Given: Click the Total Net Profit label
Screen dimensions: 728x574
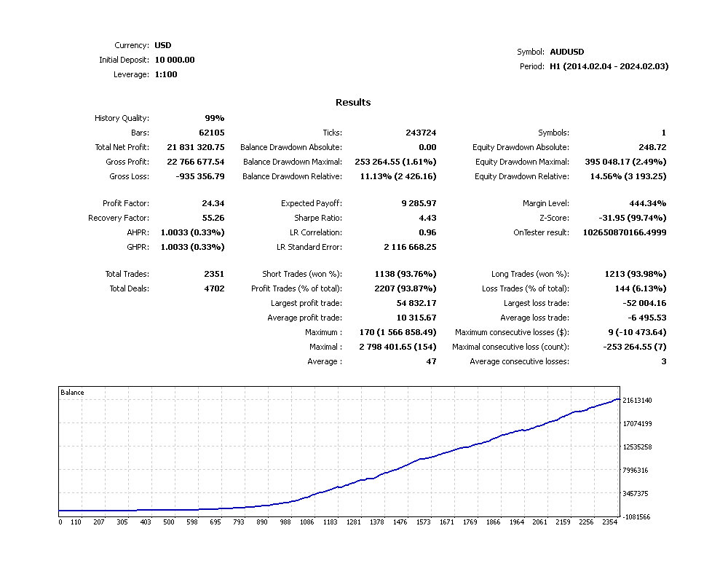Looking at the screenshot, I should coord(122,147).
